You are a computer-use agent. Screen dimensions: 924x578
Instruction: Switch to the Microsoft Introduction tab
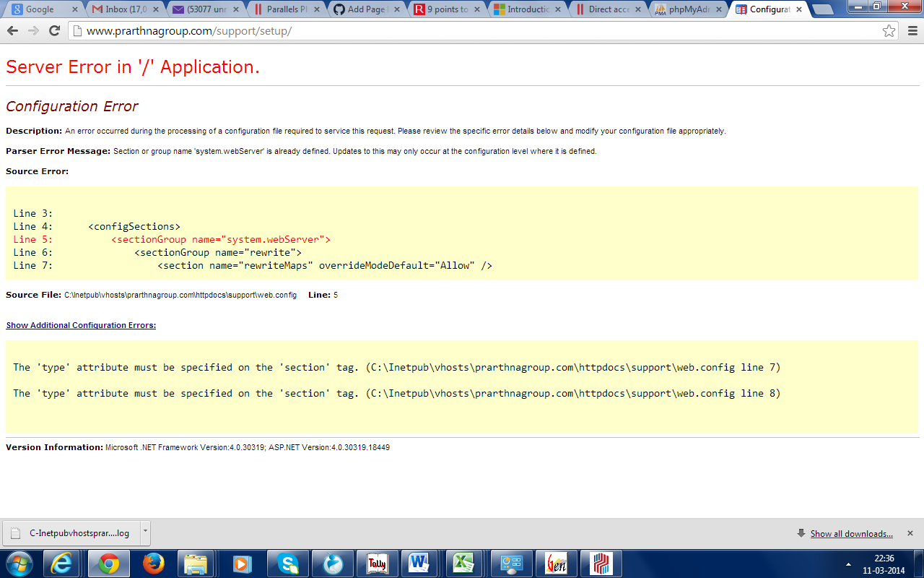[x=528, y=9]
